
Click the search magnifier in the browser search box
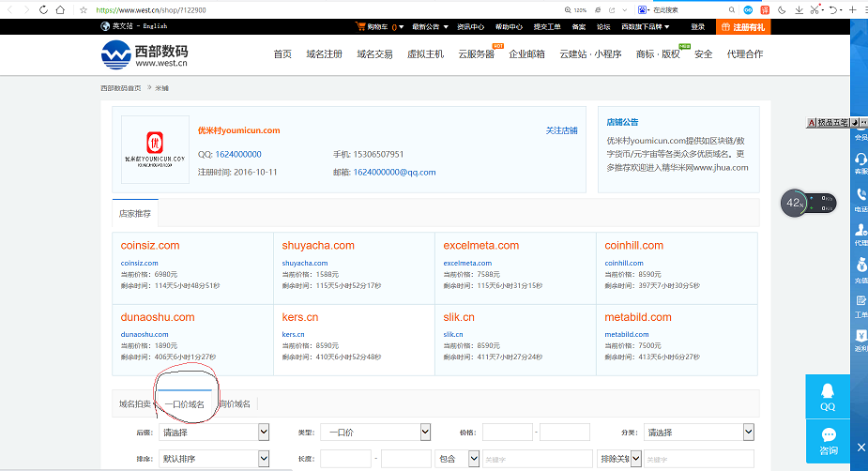732,10
